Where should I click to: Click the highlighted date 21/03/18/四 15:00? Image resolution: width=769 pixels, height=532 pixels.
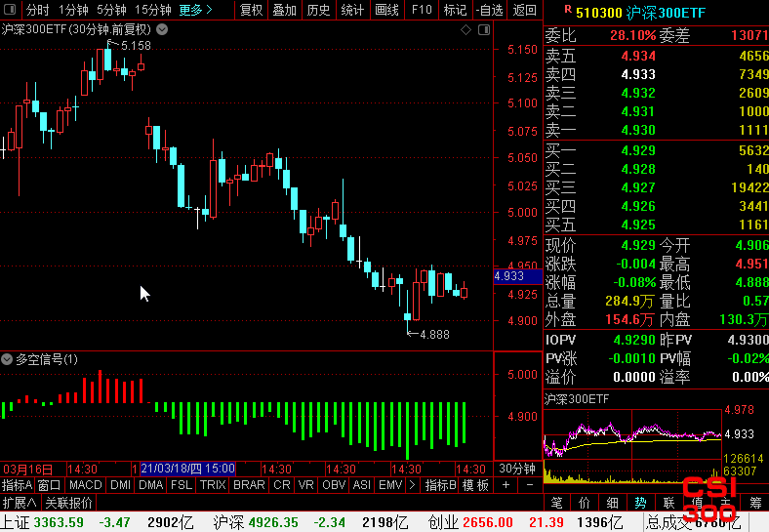[187, 469]
